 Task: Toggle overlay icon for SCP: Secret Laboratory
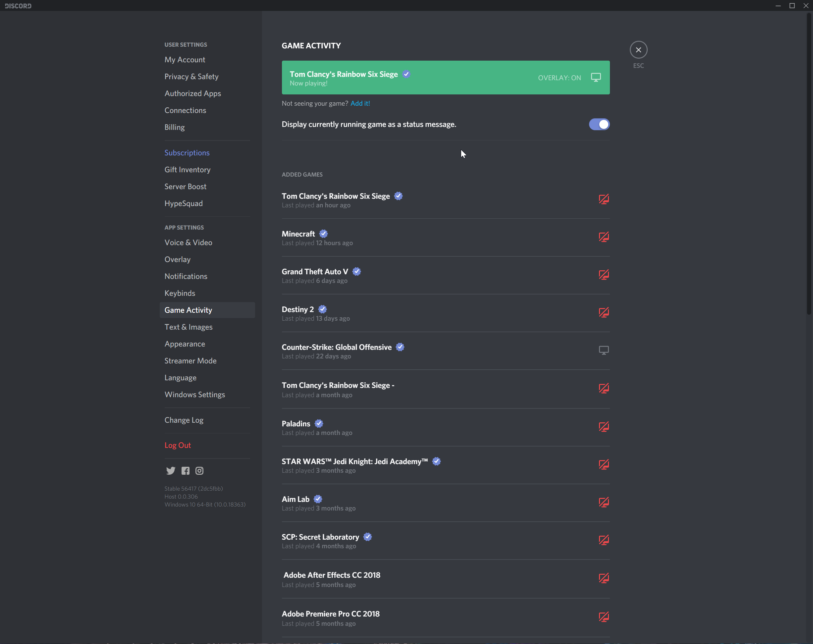pos(603,540)
